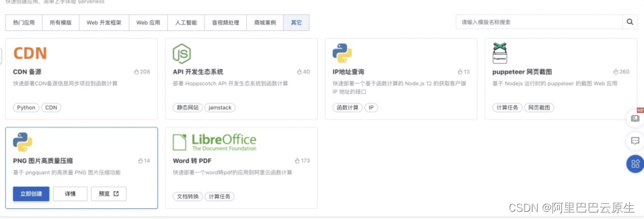Open puppeteer 网页截图 template title

tap(522, 72)
